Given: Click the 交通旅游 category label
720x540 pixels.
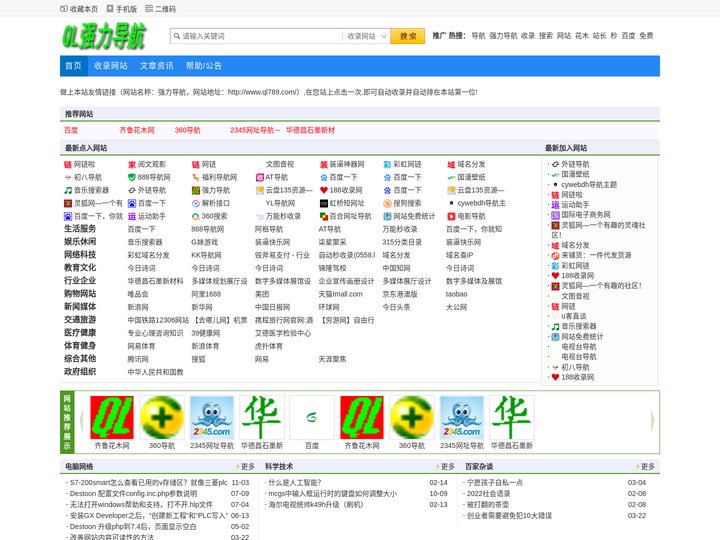Looking at the screenshot, I should pos(80,320).
